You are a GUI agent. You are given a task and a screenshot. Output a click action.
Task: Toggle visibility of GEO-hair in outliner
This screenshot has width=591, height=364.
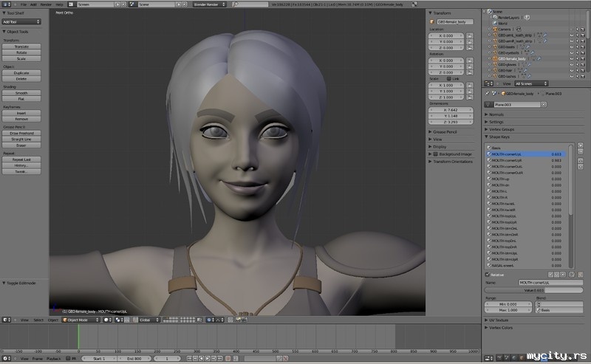coord(571,70)
